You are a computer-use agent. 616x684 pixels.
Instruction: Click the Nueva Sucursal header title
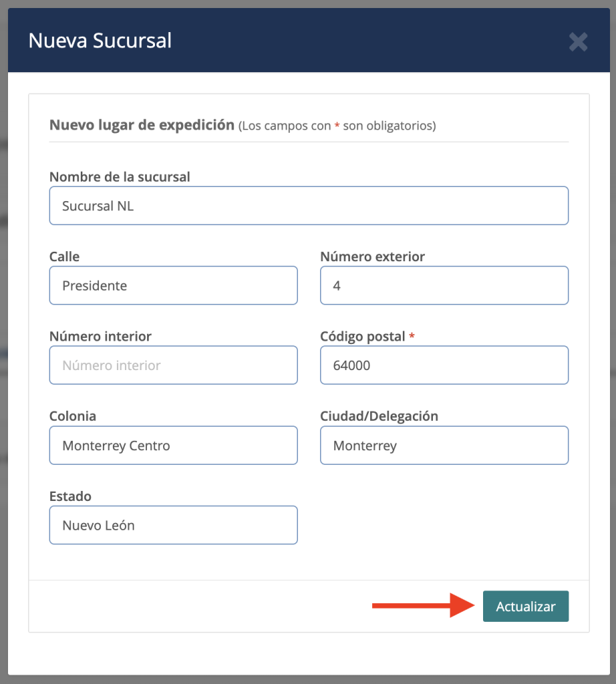tap(100, 41)
